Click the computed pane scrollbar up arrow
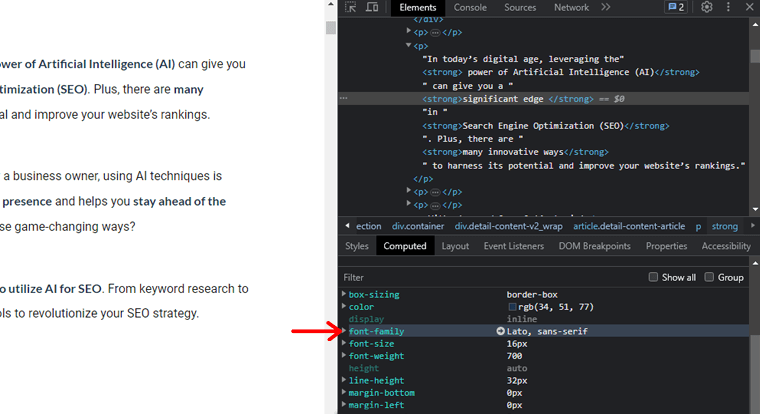The width and height of the screenshot is (760, 414). tap(755, 263)
